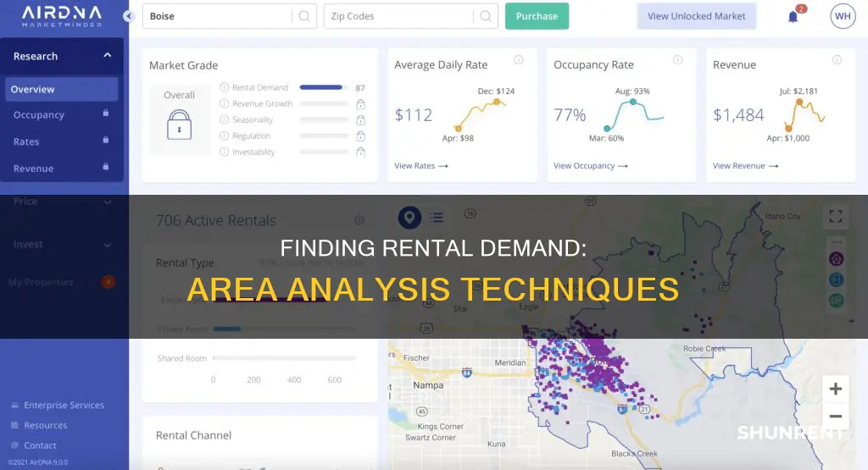Zoom in on the map

(x=836, y=389)
